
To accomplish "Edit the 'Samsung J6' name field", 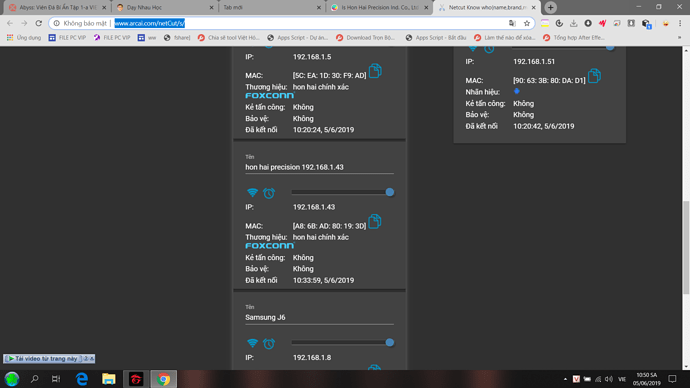I will [319, 318].
